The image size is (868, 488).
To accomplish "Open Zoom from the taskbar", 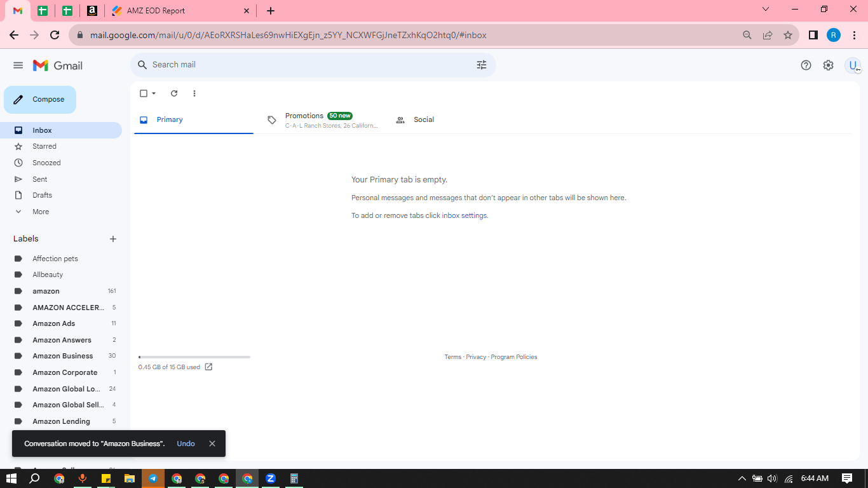I will tap(271, 478).
